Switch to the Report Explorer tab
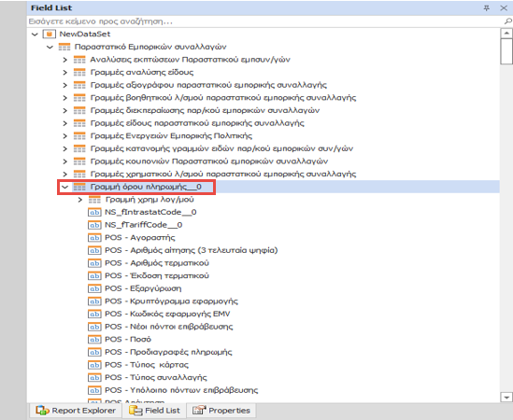Image resolution: width=513 pixels, height=420 pixels. click(76, 411)
